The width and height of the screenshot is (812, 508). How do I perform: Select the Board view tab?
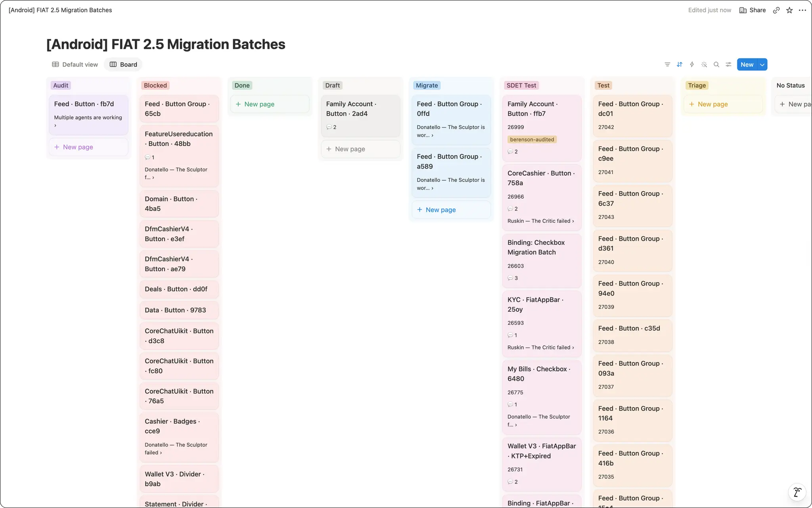pos(123,65)
